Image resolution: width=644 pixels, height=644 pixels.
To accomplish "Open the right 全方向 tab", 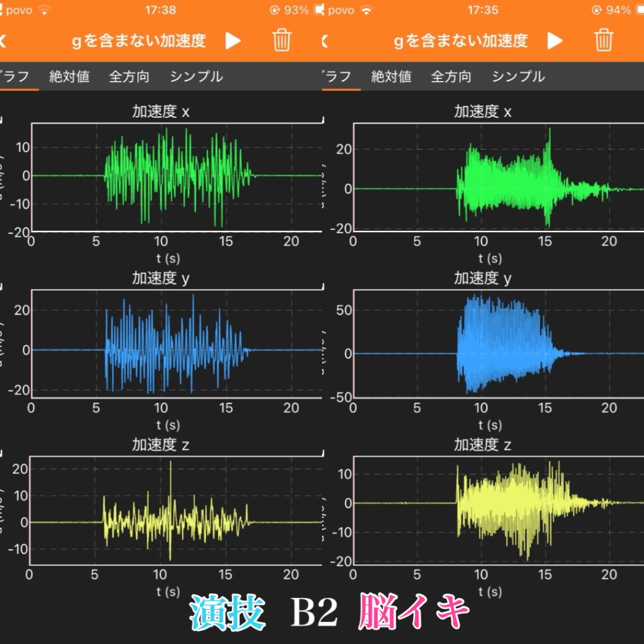I will pos(451,77).
